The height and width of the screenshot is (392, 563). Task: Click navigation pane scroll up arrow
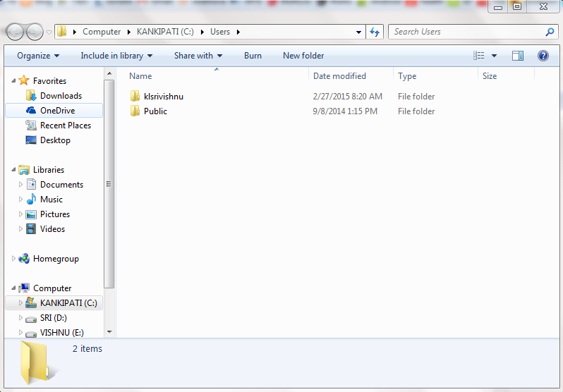109,73
